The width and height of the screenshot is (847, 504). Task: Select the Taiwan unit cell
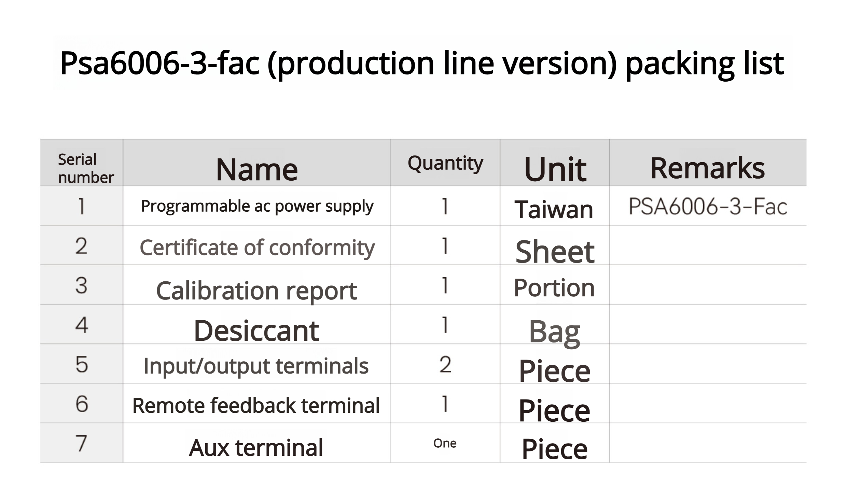554,209
